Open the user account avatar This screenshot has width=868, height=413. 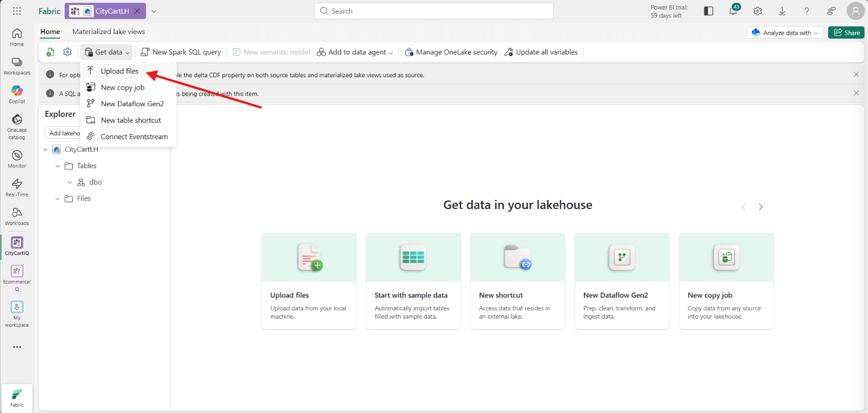point(855,11)
